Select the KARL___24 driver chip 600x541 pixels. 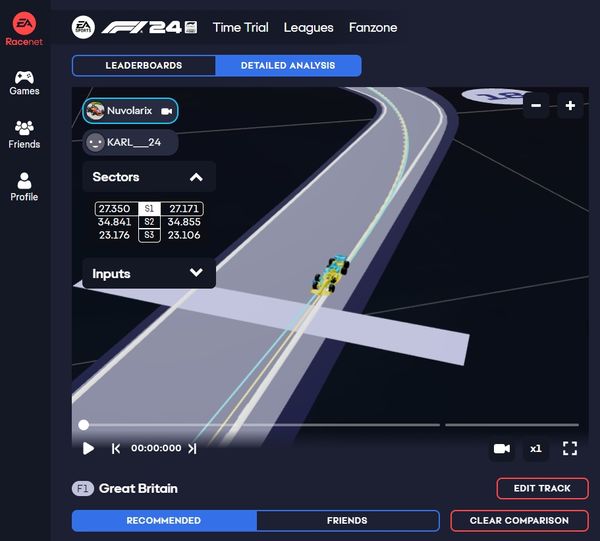(x=130, y=142)
